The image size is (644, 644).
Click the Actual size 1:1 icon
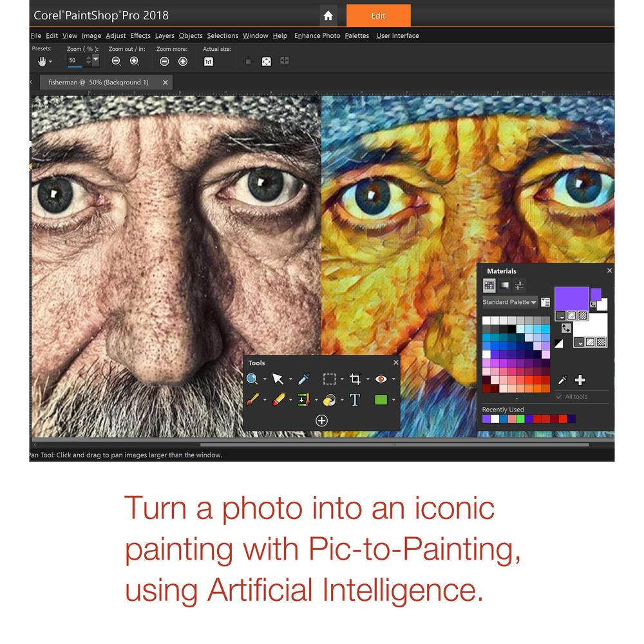[x=209, y=61]
